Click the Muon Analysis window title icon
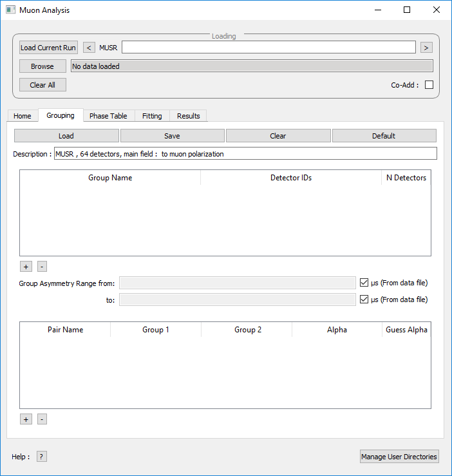Image resolution: width=452 pixels, height=476 pixels. point(10,10)
